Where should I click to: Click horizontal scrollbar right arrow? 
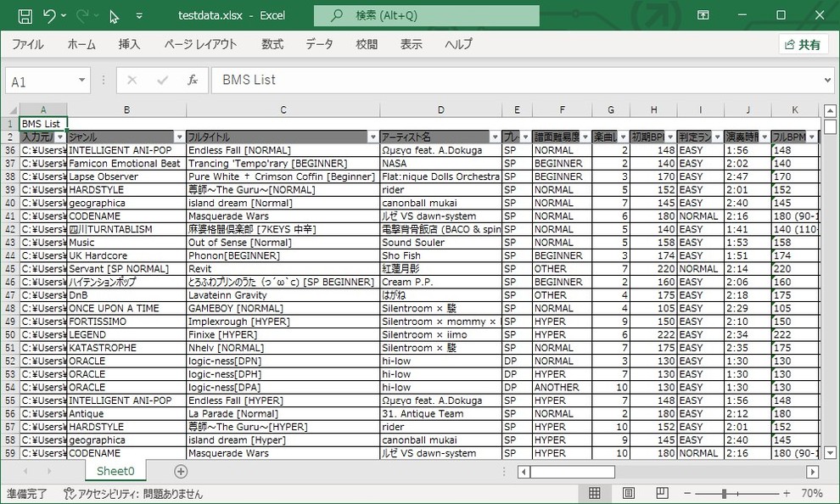pos(812,472)
